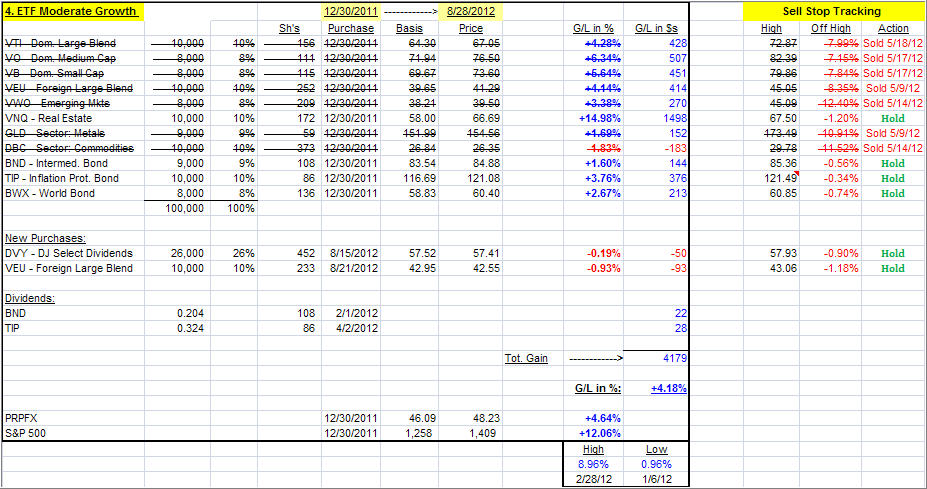This screenshot has width=927, height=489.
Task: Click the 43.06 high cell for VEU purchase
Action: [771, 268]
